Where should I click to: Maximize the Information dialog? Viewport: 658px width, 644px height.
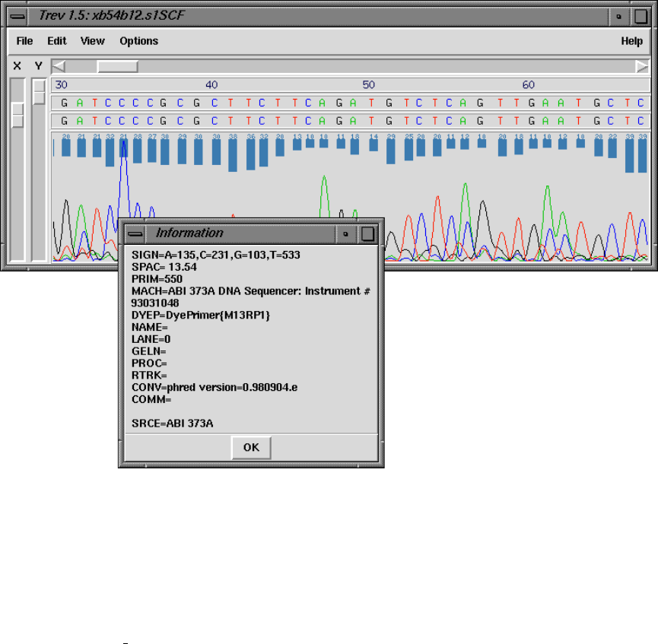[367, 233]
